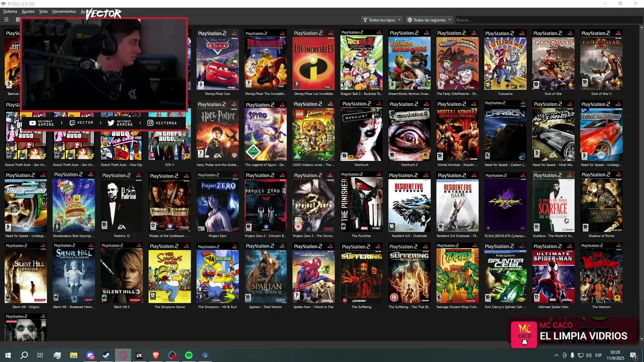644x362 pixels.
Task: Select Silent Hill Shattered Memories cover
Action: tap(73, 273)
